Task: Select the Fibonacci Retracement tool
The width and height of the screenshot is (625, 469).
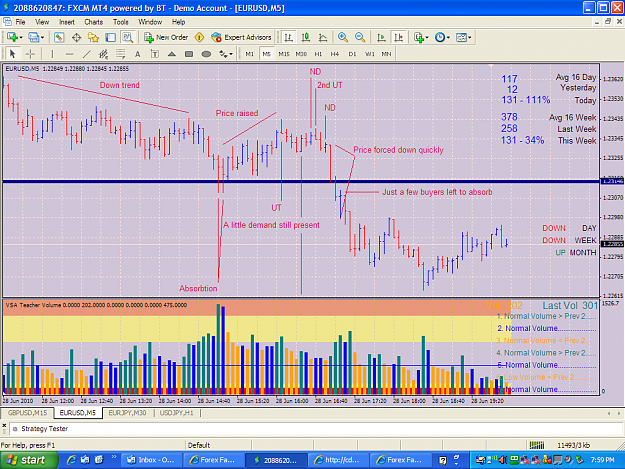Action: pos(120,54)
